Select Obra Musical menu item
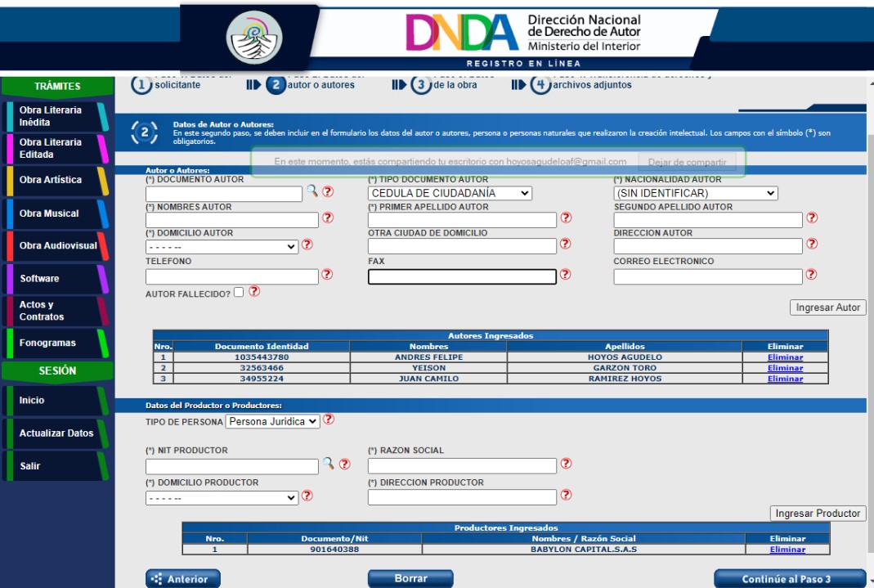Image resolution: width=874 pixels, height=588 pixels. point(56,213)
